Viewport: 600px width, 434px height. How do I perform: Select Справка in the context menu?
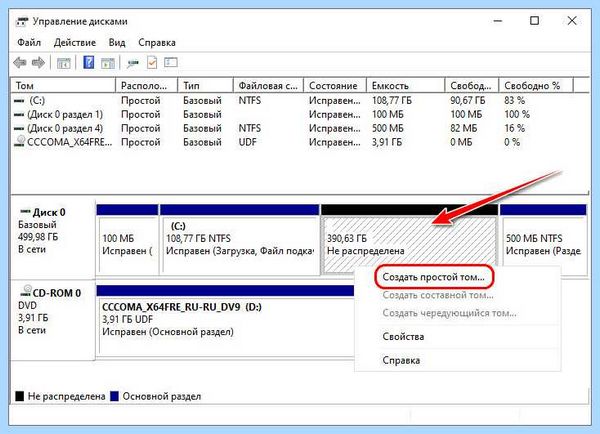point(401,361)
